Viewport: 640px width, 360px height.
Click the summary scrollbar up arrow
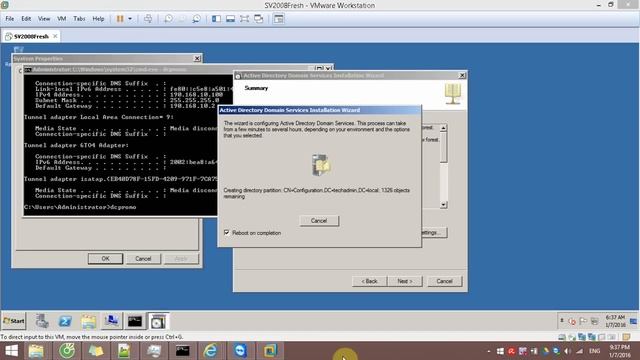[x=443, y=128]
